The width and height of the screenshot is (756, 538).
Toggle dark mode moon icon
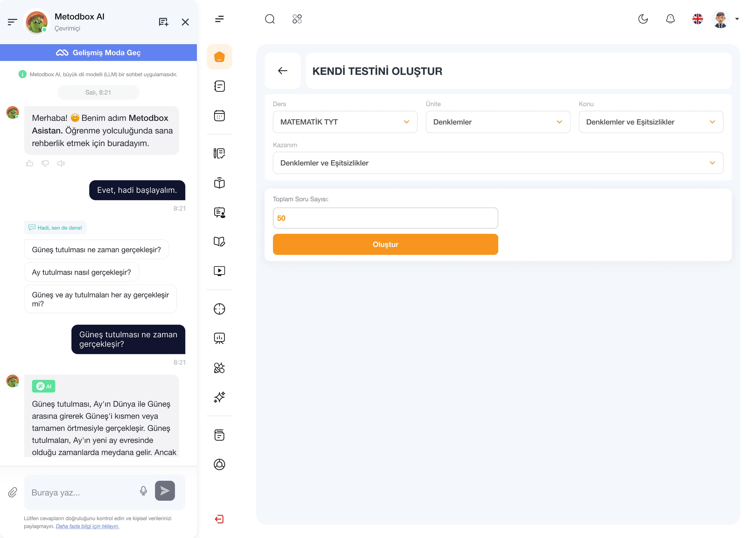[x=643, y=19]
